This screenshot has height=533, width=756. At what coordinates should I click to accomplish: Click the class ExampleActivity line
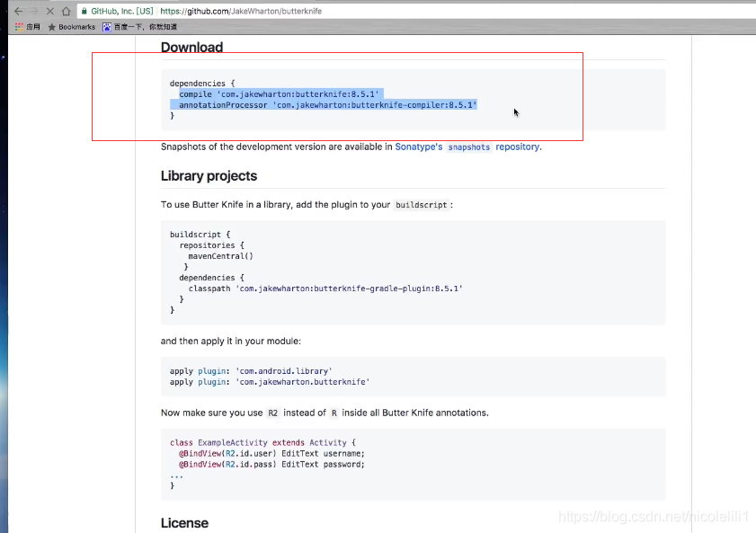(262, 442)
